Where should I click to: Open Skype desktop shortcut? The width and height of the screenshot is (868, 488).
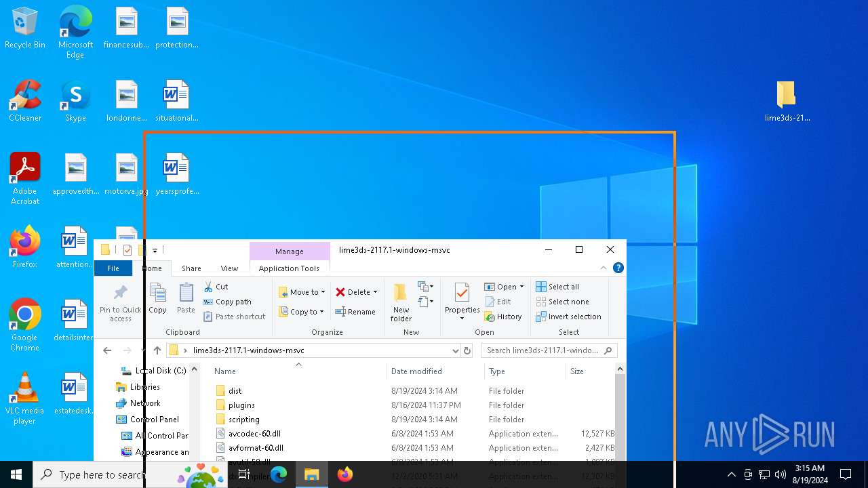click(x=75, y=102)
